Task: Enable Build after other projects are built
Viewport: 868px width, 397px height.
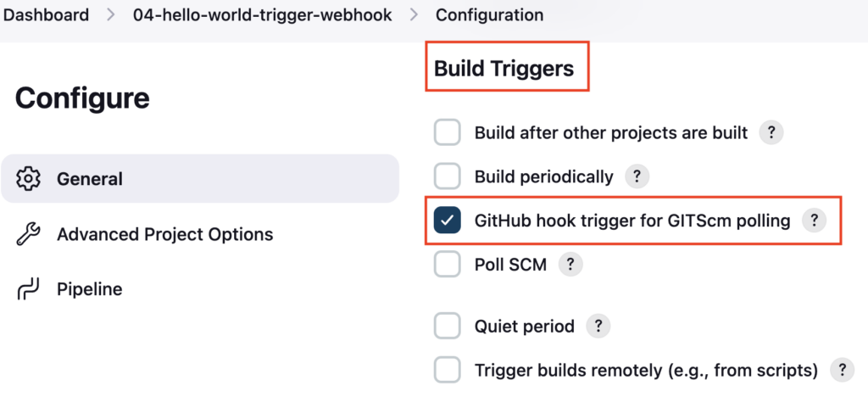Action: point(448,132)
